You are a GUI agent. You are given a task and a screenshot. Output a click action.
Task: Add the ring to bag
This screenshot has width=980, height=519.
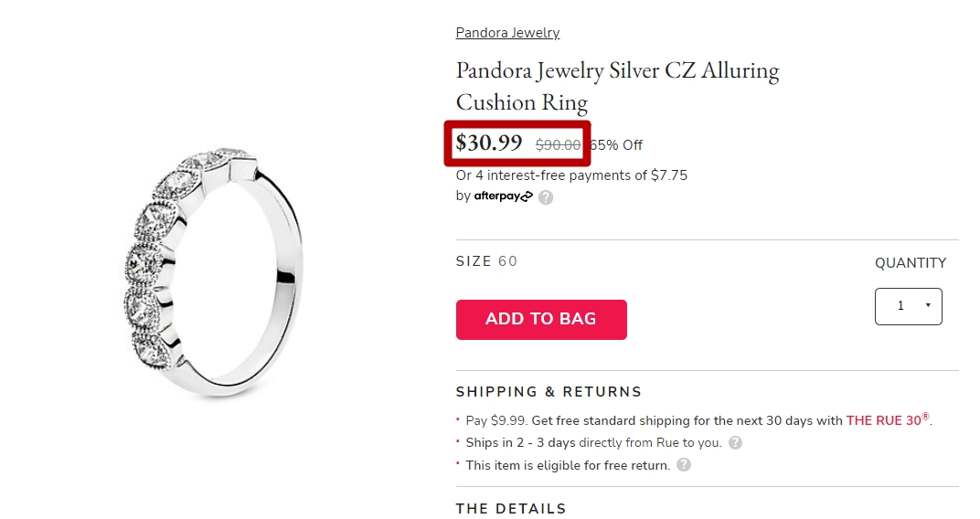coord(541,319)
